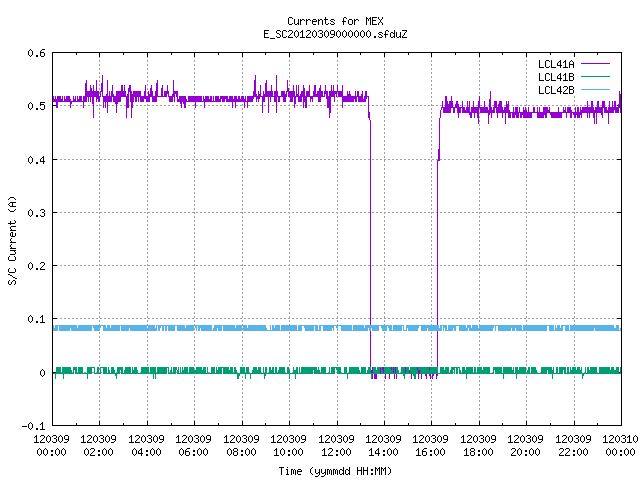Click the x-axis tick time "18:00"
The width and height of the screenshot is (640, 480).
[x=478, y=452]
